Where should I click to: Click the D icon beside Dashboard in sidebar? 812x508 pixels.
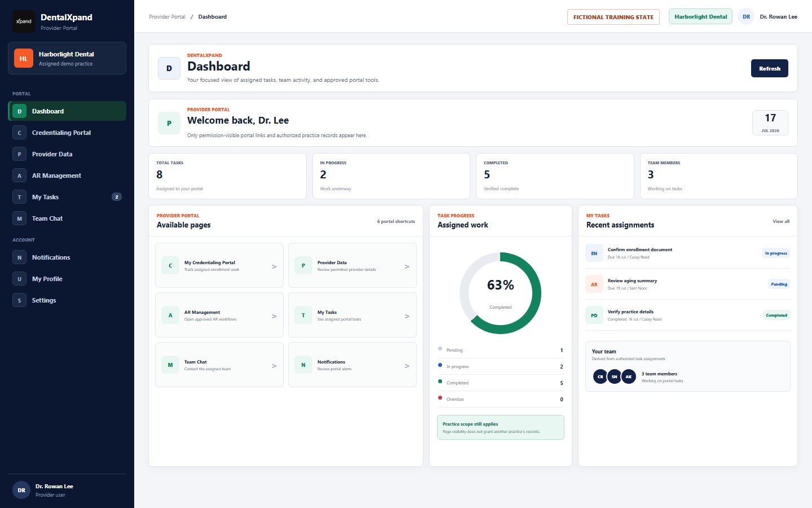click(x=19, y=111)
